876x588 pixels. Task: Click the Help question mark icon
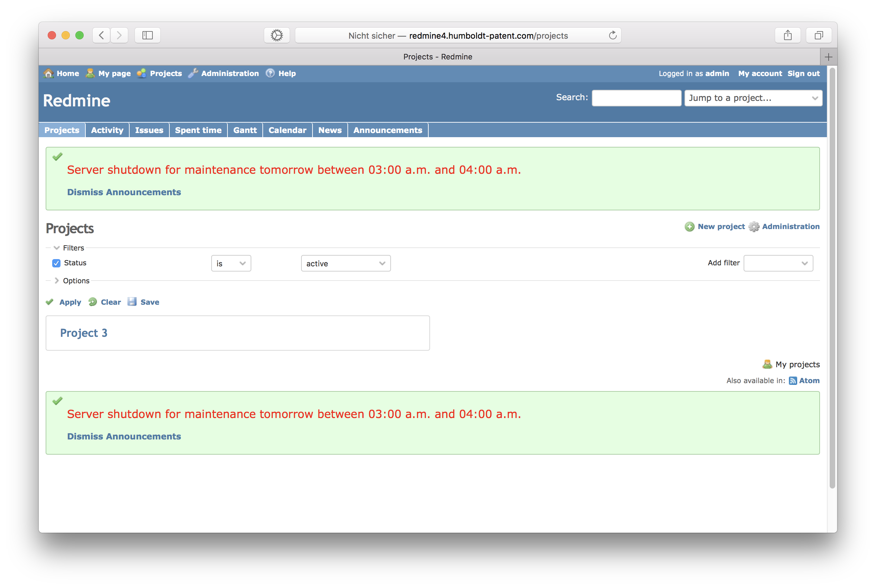point(270,73)
